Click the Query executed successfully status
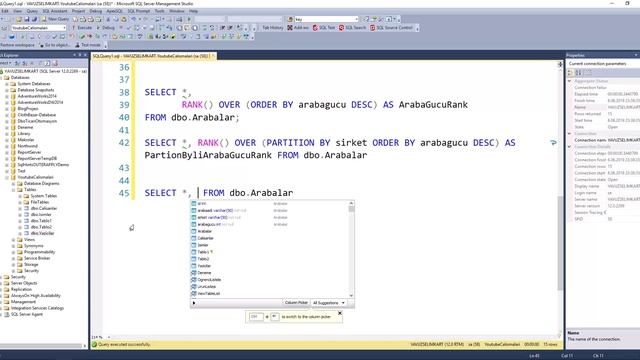This screenshot has width=640, height=360. pos(124,344)
